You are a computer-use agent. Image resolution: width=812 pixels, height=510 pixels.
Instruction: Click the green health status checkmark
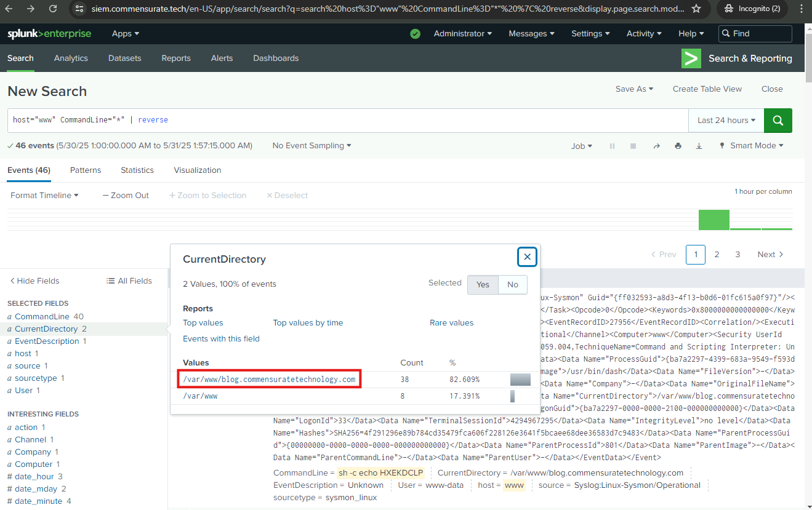tap(415, 34)
